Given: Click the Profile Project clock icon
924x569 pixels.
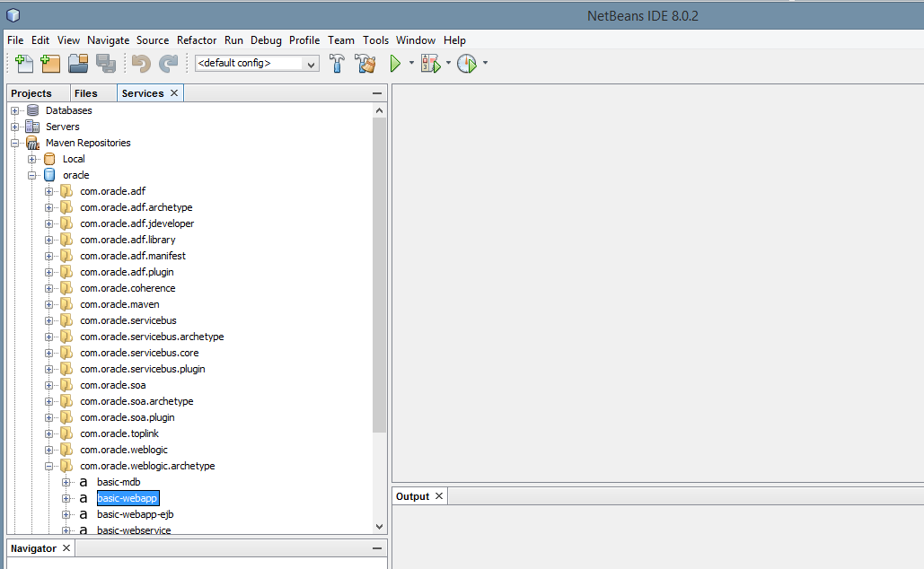Looking at the screenshot, I should coord(466,64).
